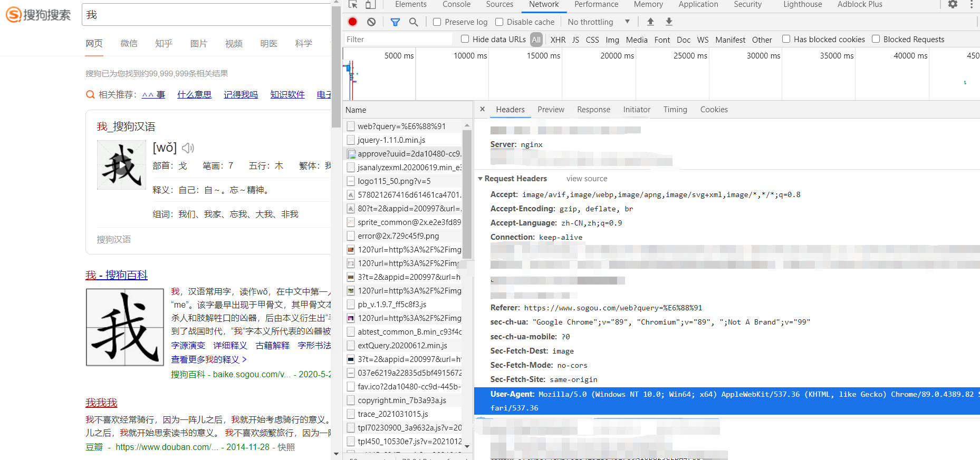Select the XHR filter type
Screen dimensions: 980x460
point(558,40)
